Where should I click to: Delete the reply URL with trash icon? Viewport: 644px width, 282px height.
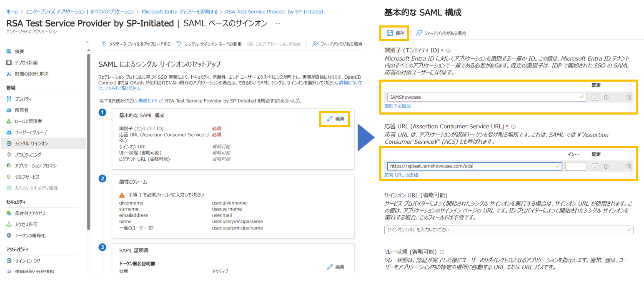click(628, 166)
